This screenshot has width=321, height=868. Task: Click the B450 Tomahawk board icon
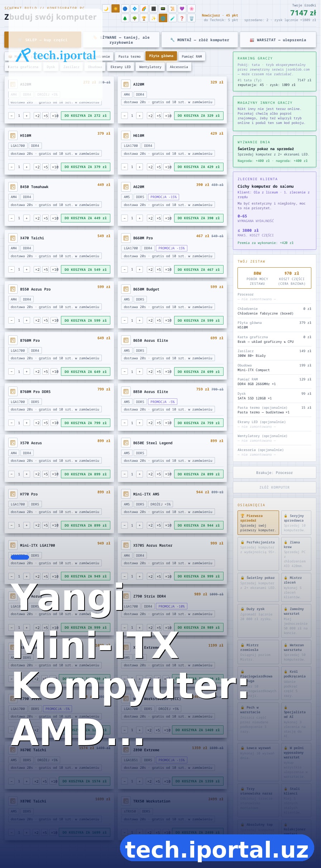pos(13,187)
